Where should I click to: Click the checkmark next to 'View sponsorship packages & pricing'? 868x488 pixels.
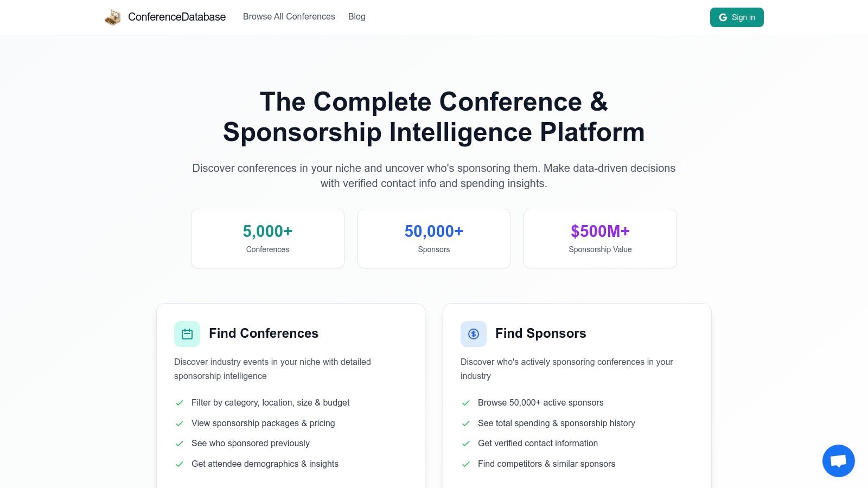point(180,423)
